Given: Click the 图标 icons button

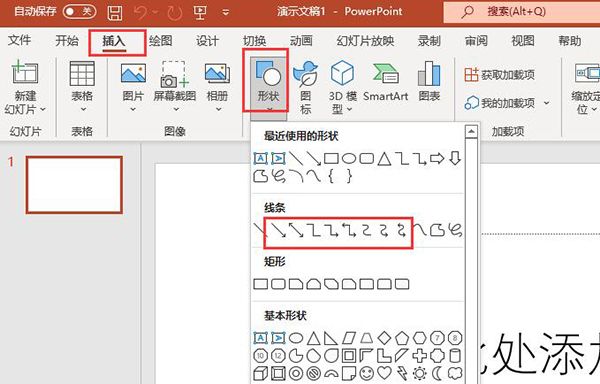Looking at the screenshot, I should [x=305, y=87].
